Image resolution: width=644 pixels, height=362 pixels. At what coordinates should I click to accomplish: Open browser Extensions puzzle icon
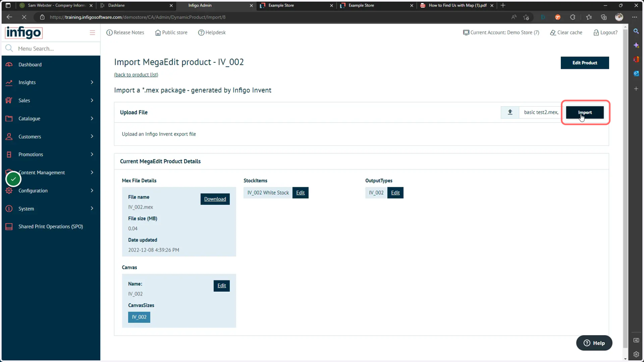pyautogui.click(x=573, y=17)
